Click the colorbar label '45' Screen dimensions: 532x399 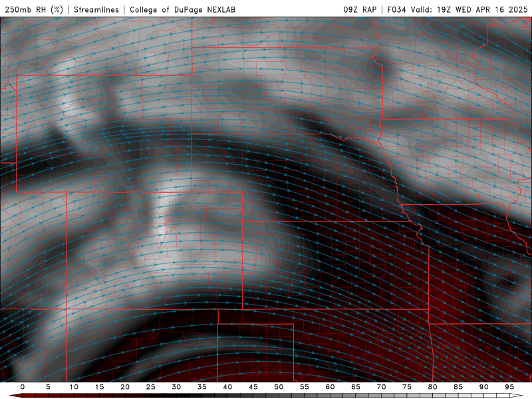pyautogui.click(x=253, y=387)
